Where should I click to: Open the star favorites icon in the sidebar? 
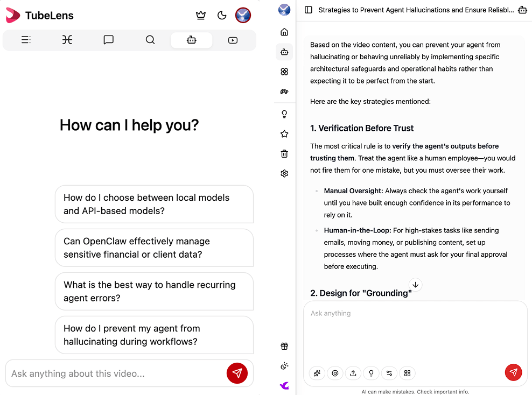(x=284, y=134)
